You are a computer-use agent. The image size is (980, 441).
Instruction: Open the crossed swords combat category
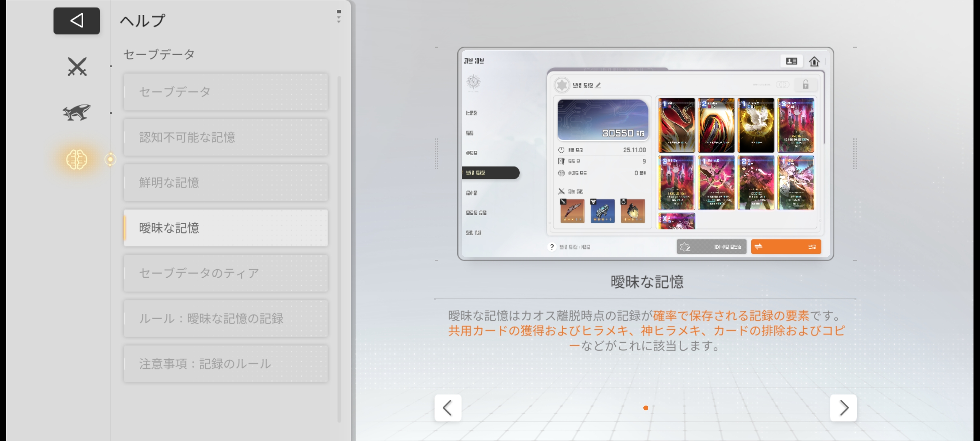77,67
